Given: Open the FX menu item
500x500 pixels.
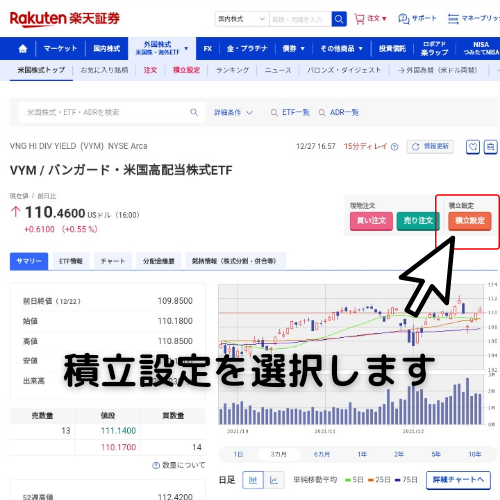Looking at the screenshot, I should point(208,49).
